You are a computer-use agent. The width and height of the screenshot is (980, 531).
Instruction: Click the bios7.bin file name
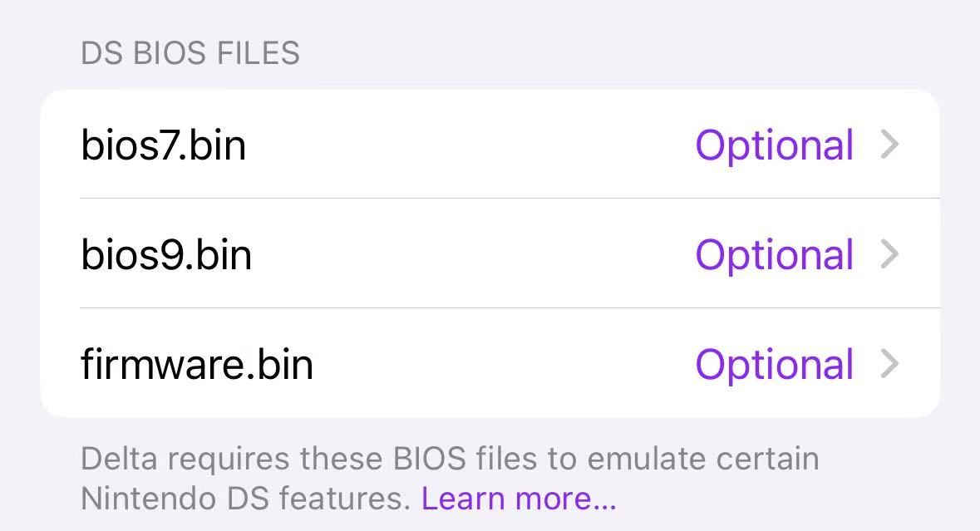point(164,145)
